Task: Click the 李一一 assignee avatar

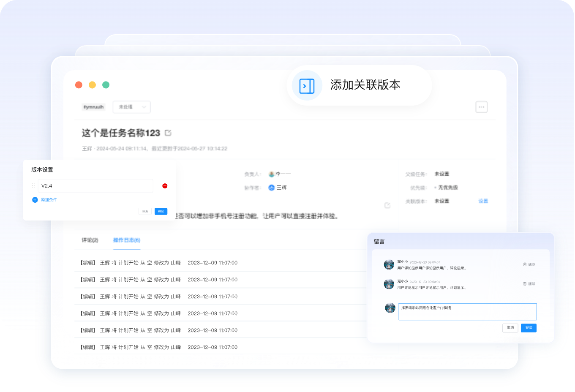Action: [272, 174]
